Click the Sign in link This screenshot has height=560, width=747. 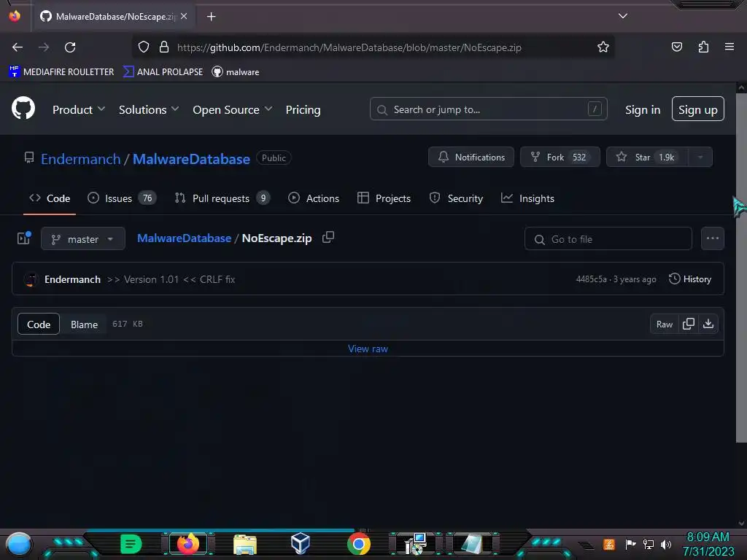643,109
